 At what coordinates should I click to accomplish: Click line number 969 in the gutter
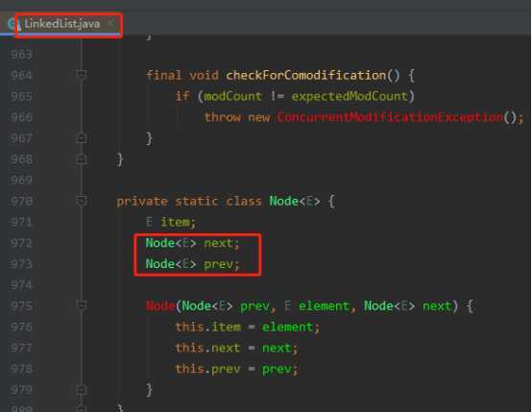[x=21, y=180]
